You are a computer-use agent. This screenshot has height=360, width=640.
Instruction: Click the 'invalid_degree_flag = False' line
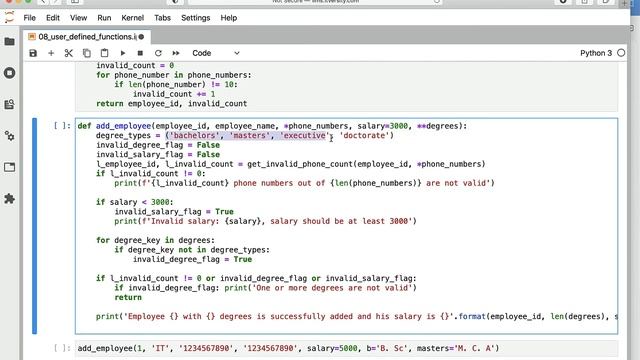158,145
